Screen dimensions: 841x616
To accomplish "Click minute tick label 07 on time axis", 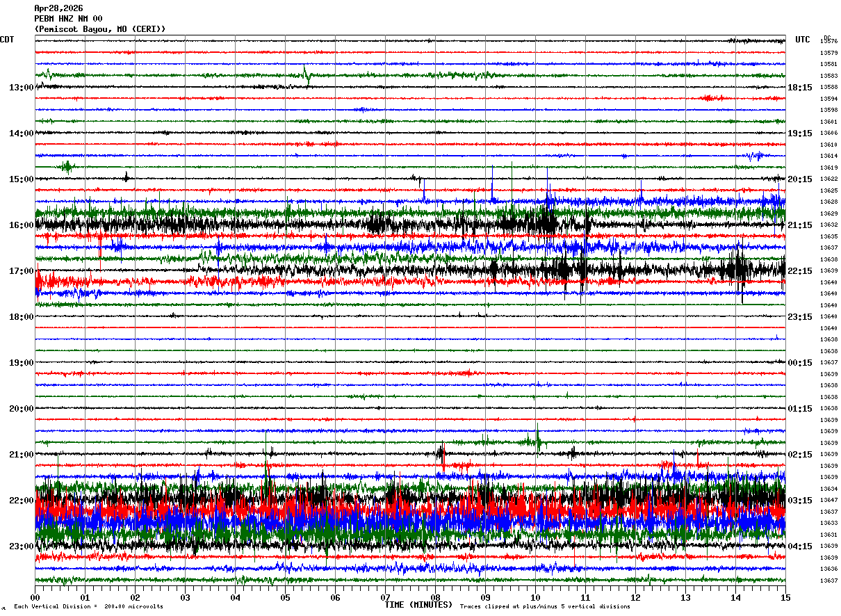I will [x=386, y=598].
